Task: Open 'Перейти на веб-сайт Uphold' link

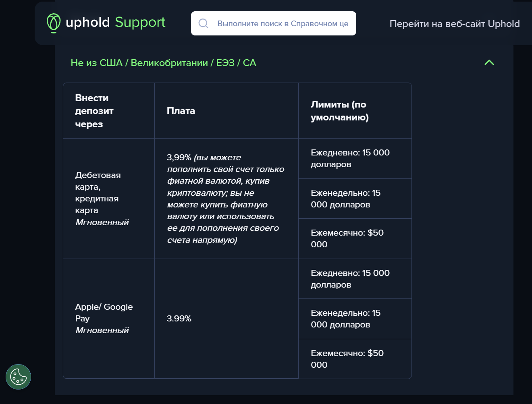Action: click(x=454, y=24)
